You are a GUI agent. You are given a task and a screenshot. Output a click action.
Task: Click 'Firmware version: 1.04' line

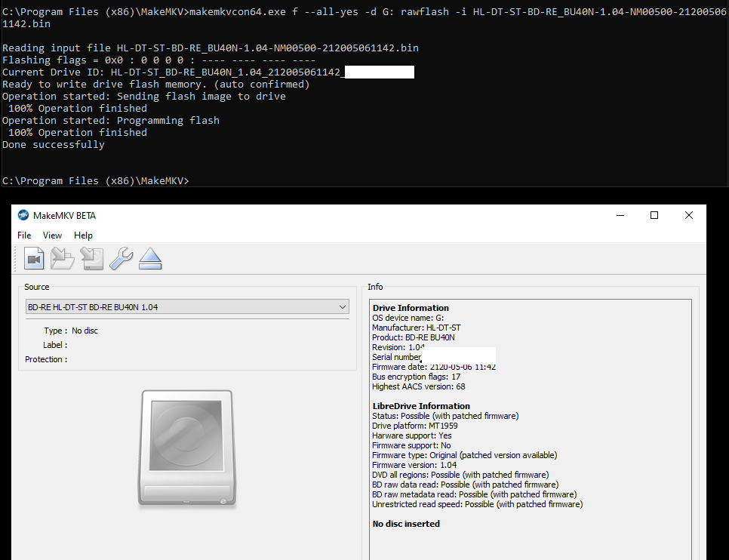[414, 465]
